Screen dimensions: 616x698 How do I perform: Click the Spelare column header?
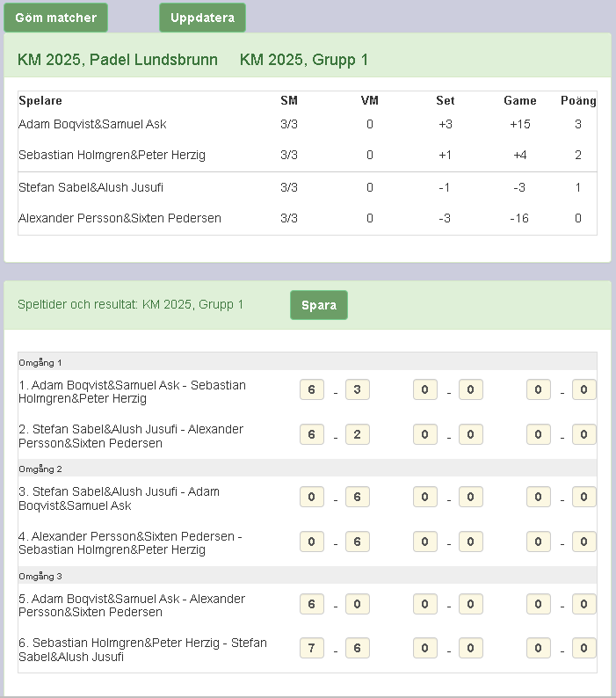[x=40, y=101]
